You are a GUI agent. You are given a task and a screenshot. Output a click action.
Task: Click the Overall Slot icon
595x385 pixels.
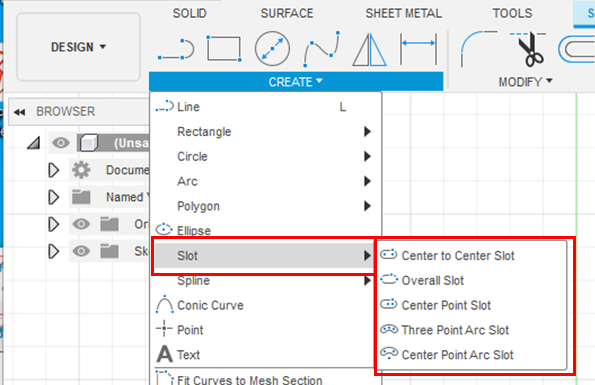pyautogui.click(x=389, y=280)
